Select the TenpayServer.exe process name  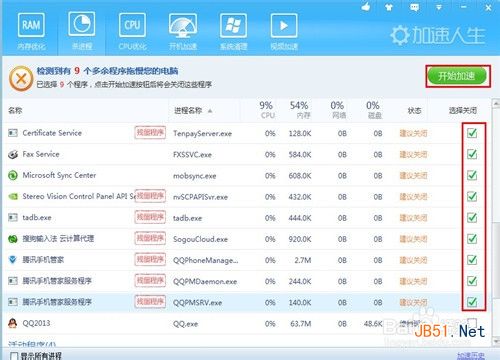pos(202,134)
